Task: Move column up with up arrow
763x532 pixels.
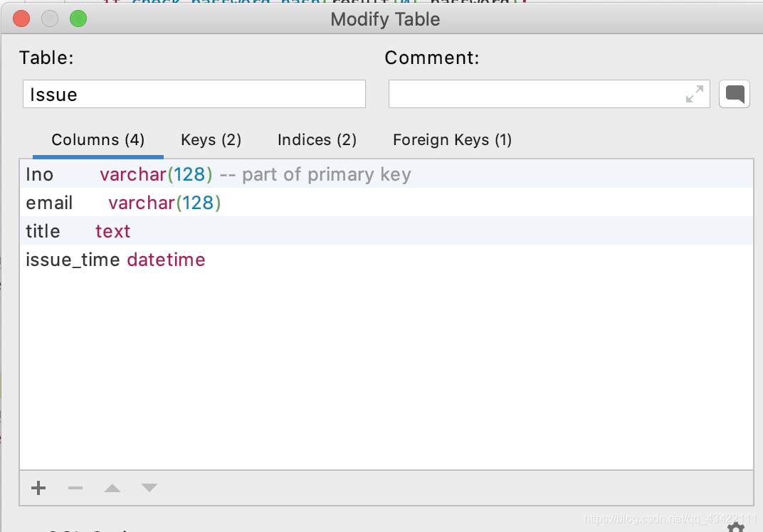Action: (x=112, y=488)
